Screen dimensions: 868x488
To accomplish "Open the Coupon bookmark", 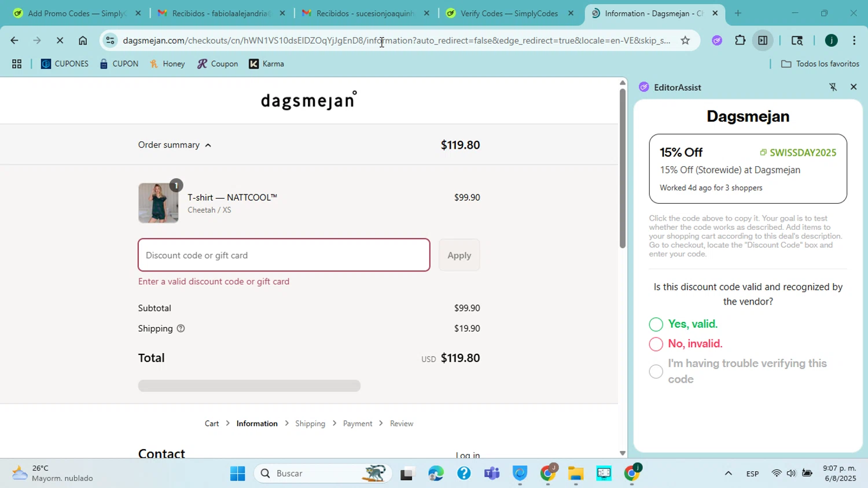I will pyautogui.click(x=218, y=64).
